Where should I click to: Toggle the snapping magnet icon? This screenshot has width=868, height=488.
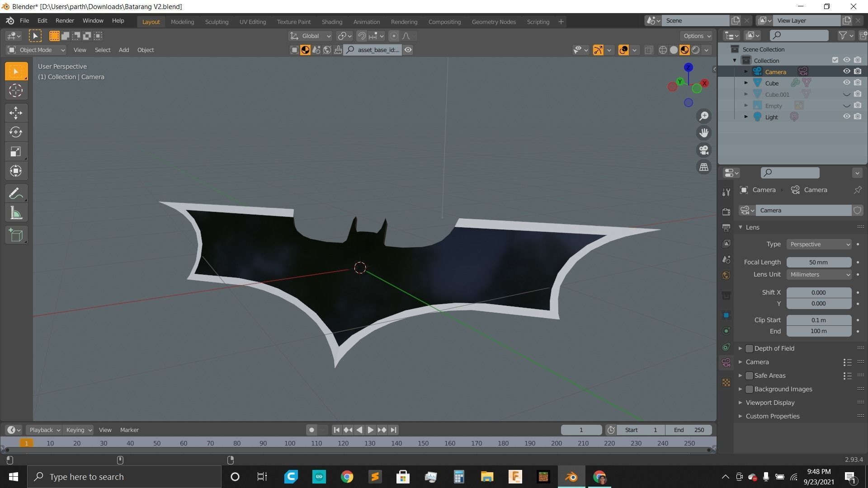coord(362,36)
